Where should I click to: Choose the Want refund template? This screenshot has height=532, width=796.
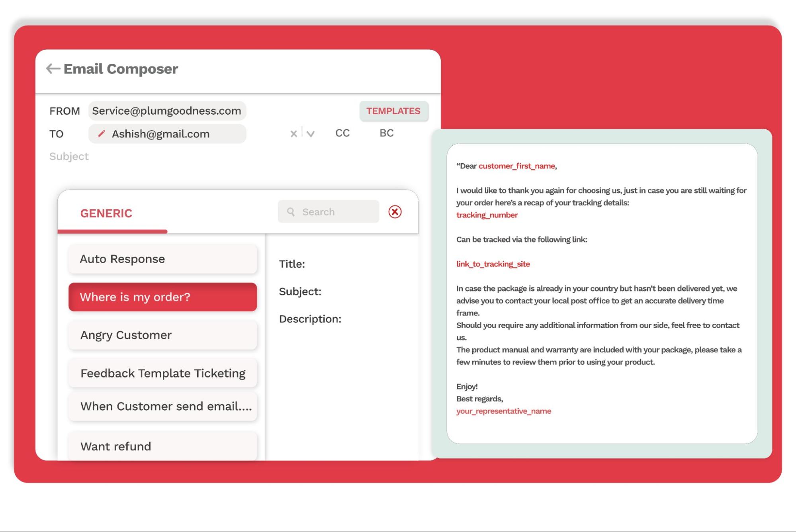(162, 446)
